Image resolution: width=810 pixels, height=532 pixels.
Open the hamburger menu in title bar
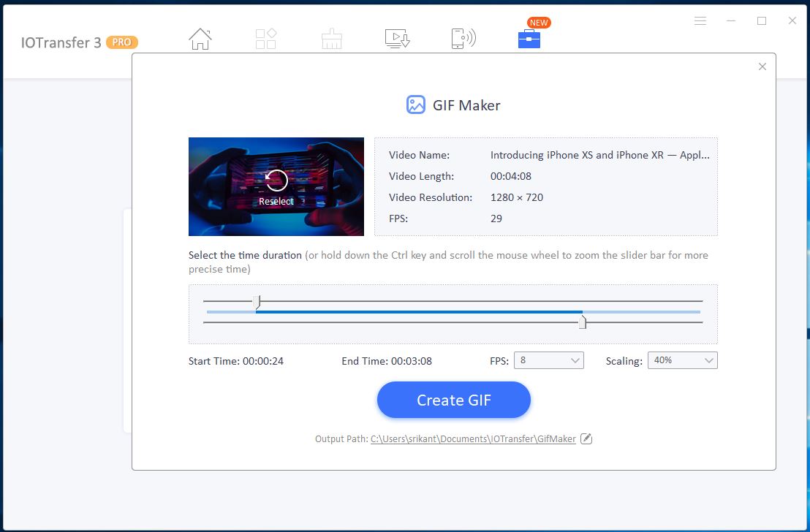pyautogui.click(x=700, y=20)
